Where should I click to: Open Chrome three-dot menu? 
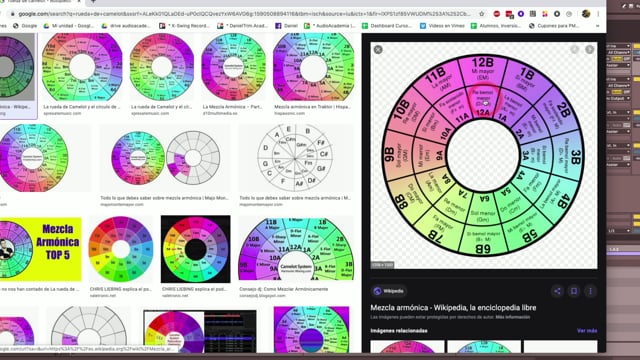(598, 14)
